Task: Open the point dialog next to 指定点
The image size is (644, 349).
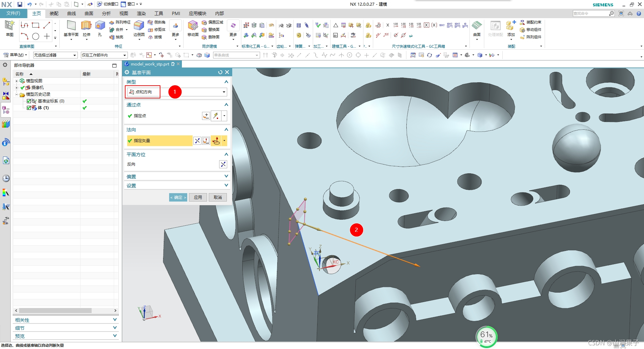Action: pos(206,116)
